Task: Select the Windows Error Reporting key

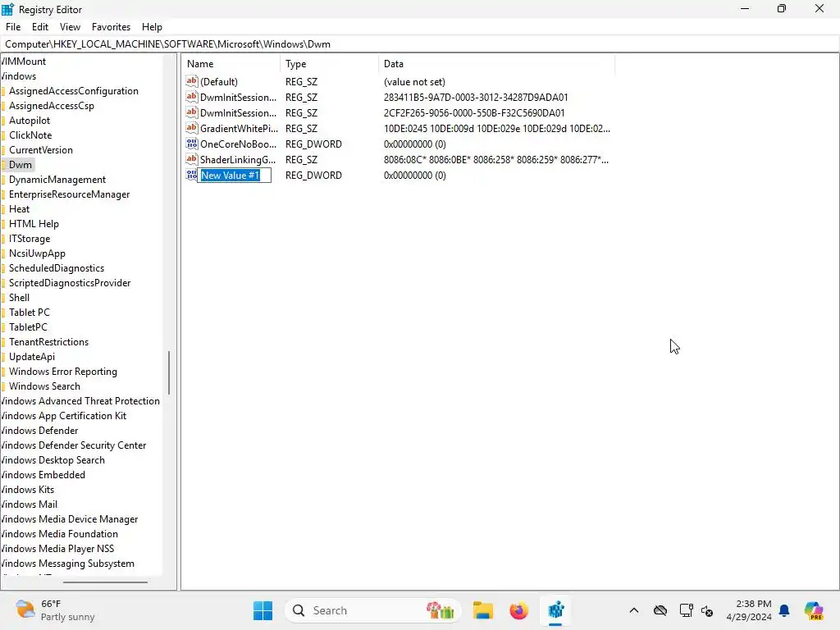Action: click(x=62, y=372)
